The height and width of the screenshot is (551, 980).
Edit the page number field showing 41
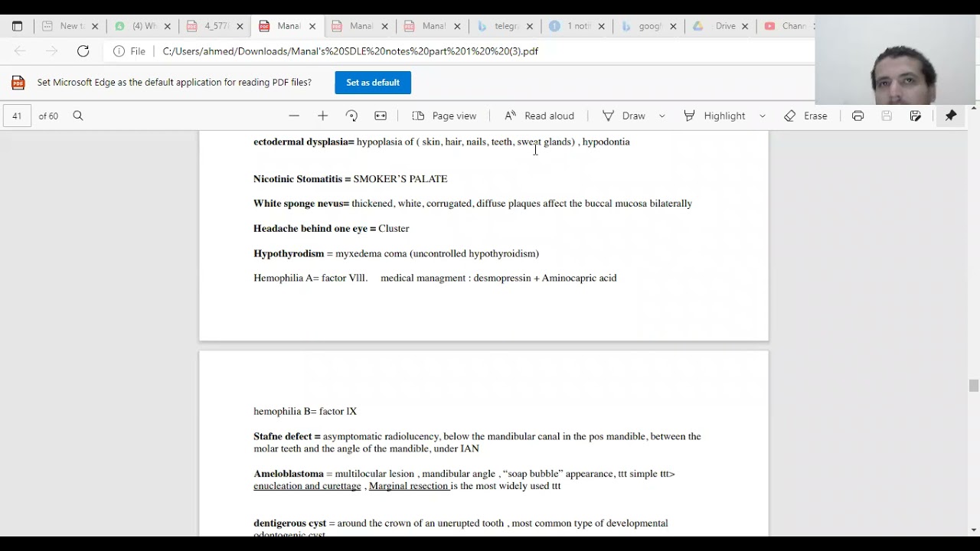tap(17, 116)
